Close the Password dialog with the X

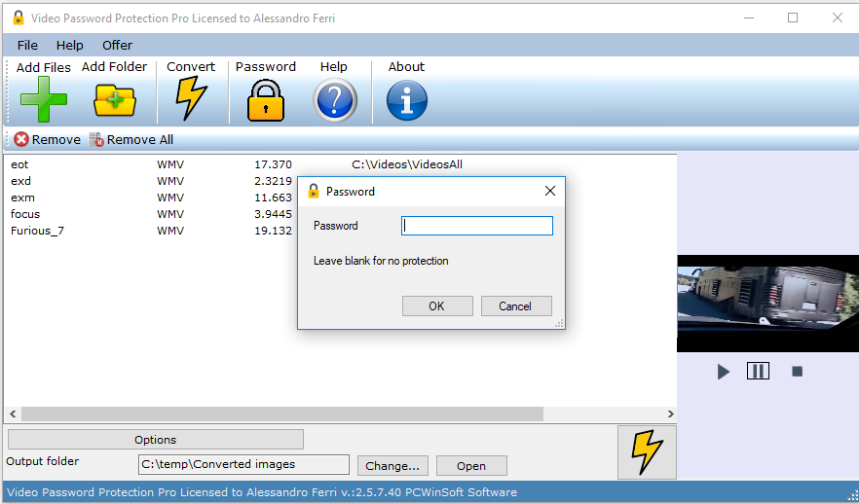pyautogui.click(x=550, y=191)
